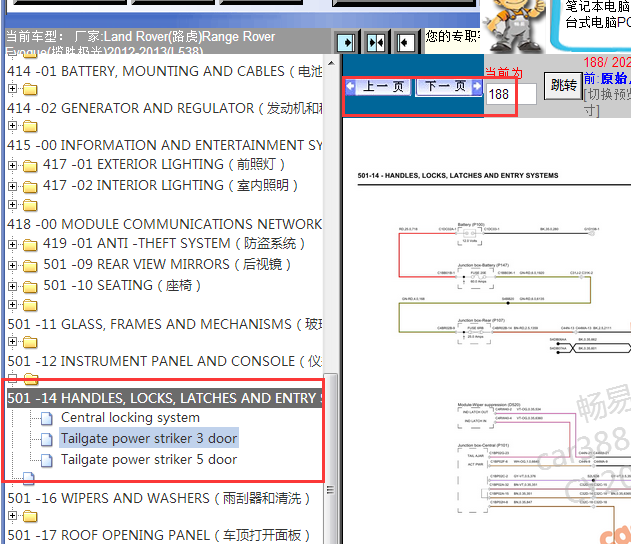Go to next page with 下一页 button
The image size is (631, 544).
(449, 87)
